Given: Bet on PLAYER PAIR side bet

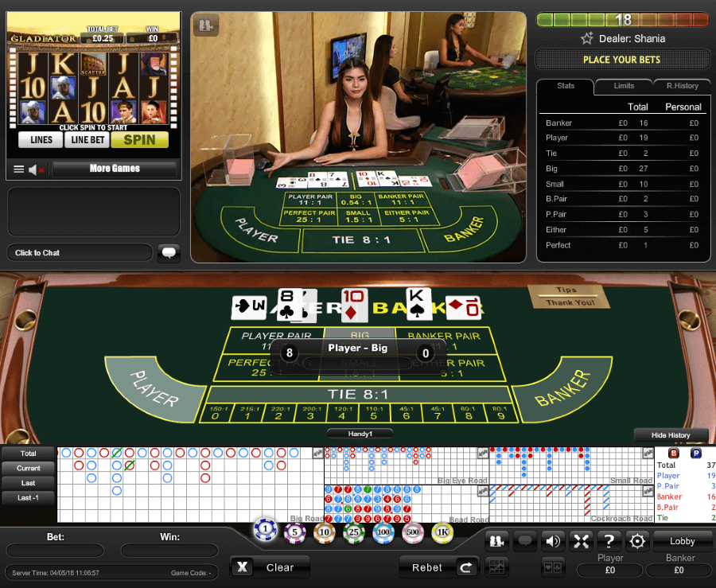Looking at the screenshot, I should pos(274,341).
